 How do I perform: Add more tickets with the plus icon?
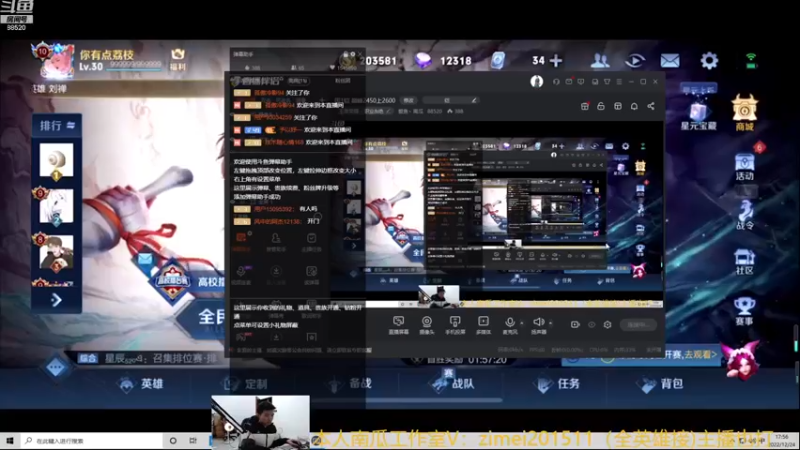tap(556, 61)
